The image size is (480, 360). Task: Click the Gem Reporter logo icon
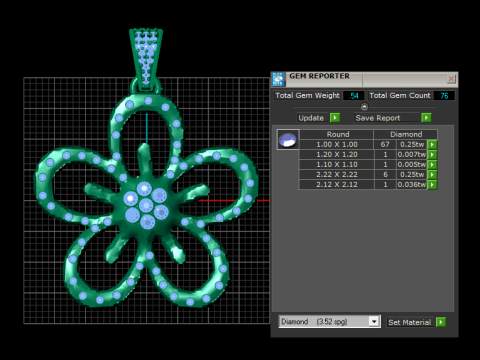[x=278, y=79]
